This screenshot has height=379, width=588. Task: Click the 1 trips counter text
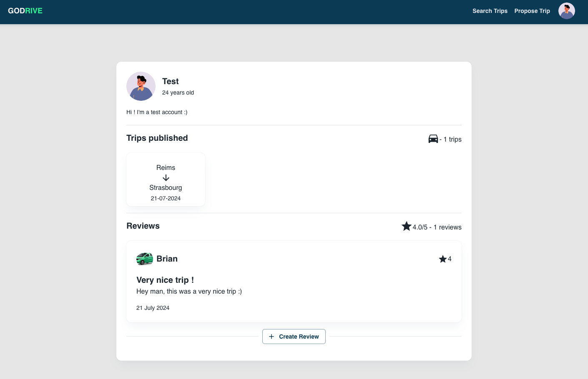(x=452, y=140)
